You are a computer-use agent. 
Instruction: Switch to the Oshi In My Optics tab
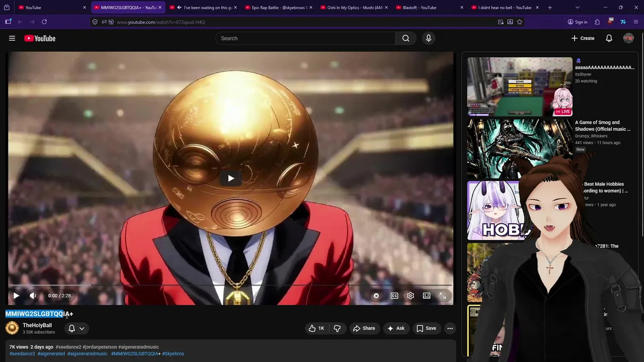(355, 8)
